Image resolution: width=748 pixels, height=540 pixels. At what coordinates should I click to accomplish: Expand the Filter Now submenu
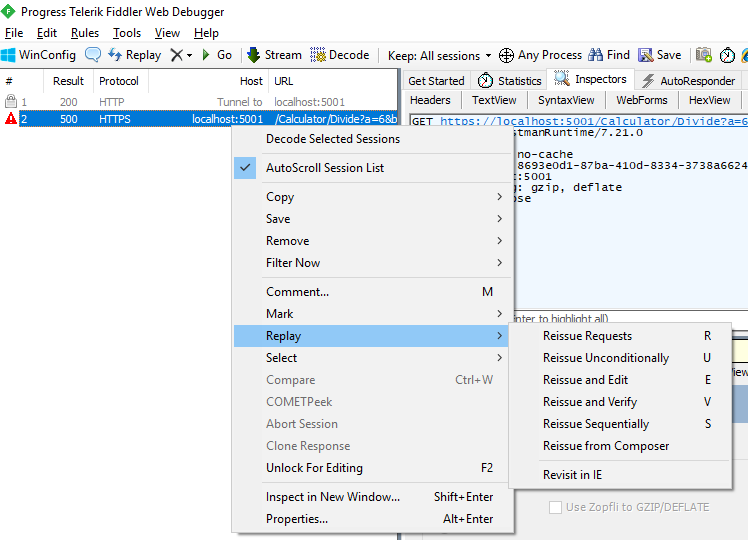click(373, 262)
